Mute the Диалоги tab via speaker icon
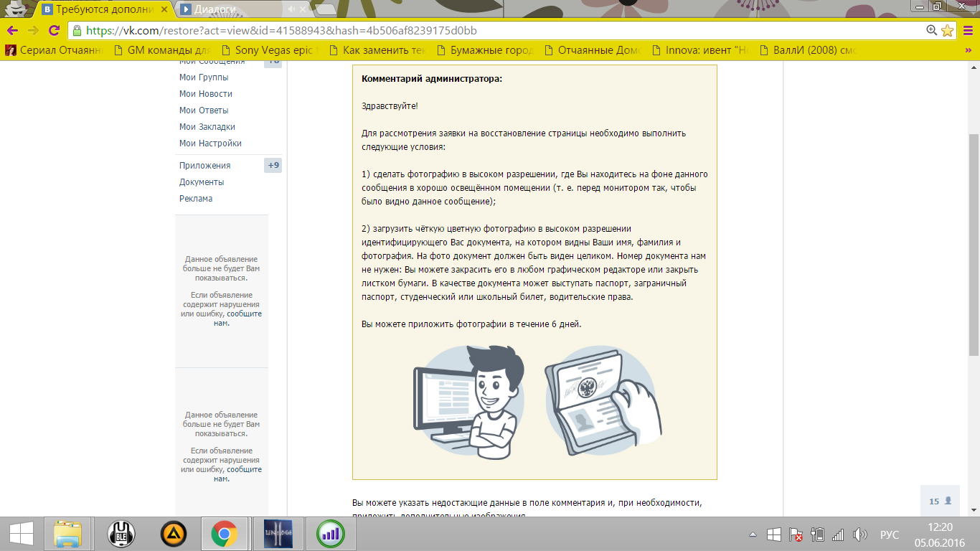Screen dimensions: 980x551 pyautogui.click(x=292, y=9)
